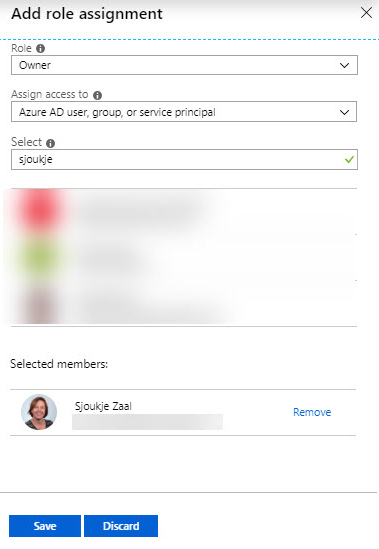Screen dimensions: 379x549
Task: Click the blurred name beside the red avatar
Action: [137, 211]
